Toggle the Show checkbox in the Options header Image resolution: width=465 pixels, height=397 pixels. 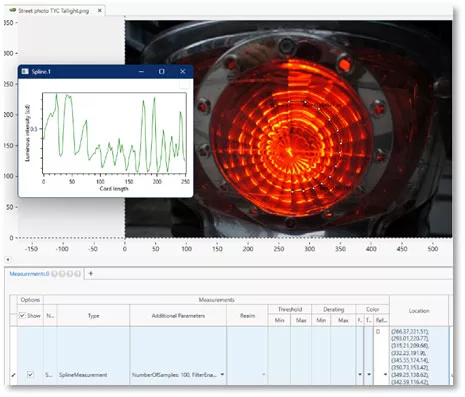coord(22,315)
